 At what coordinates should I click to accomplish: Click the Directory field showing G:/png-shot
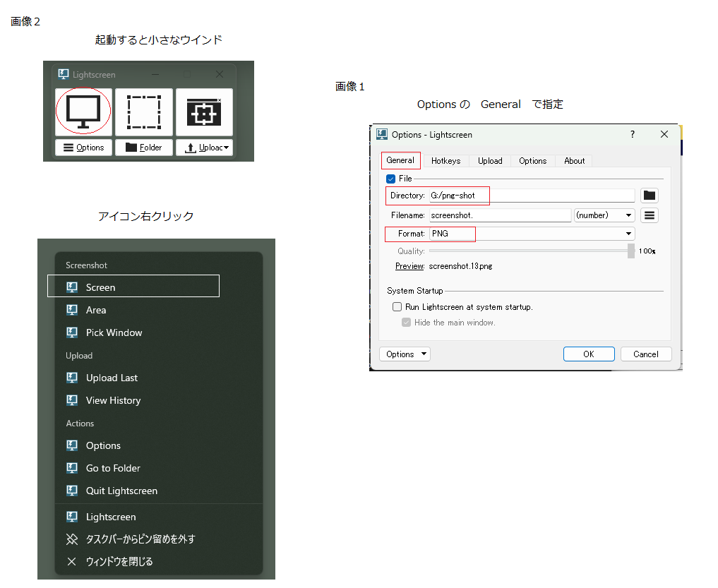pyautogui.click(x=532, y=196)
